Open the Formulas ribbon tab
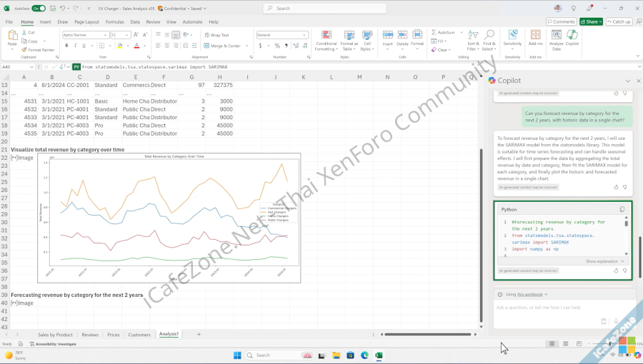The height and width of the screenshot is (364, 643). (x=114, y=22)
